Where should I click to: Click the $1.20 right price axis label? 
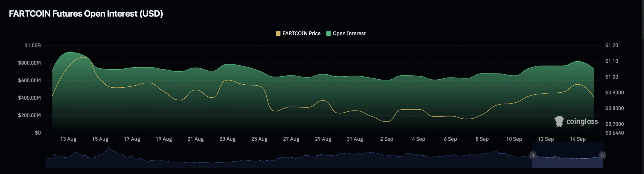pyautogui.click(x=612, y=45)
